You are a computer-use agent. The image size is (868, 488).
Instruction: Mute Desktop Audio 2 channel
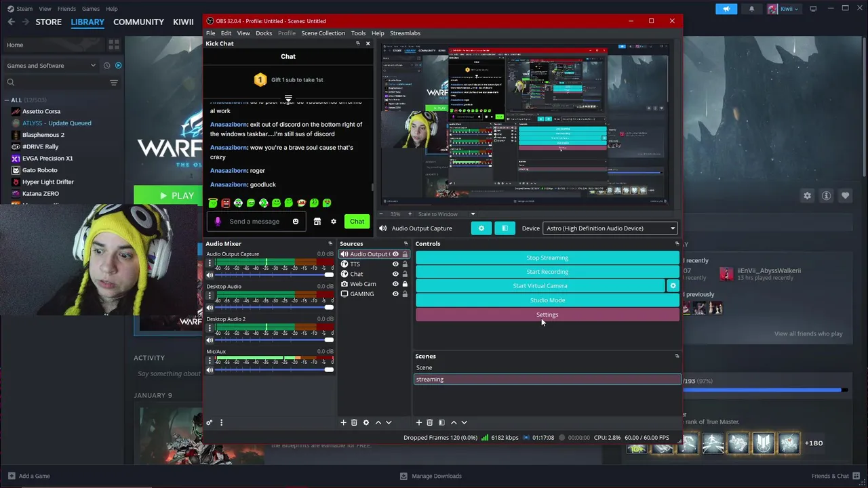tap(210, 340)
